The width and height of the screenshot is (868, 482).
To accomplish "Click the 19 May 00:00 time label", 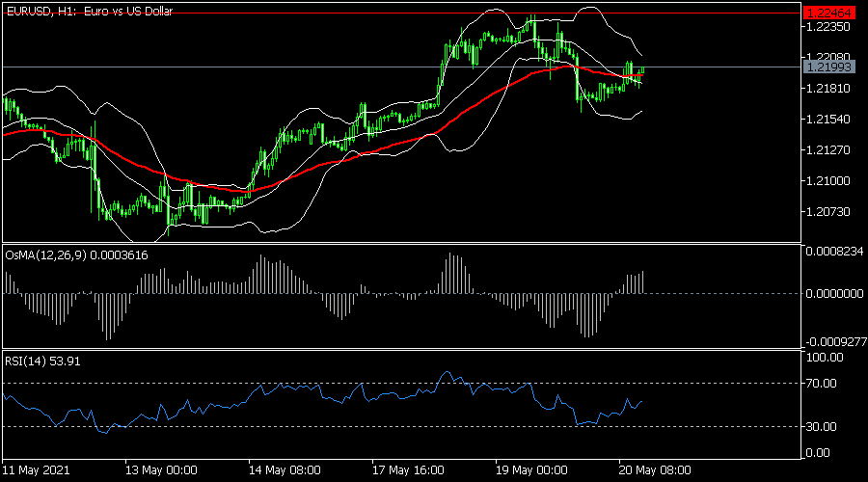I will coord(531,471).
